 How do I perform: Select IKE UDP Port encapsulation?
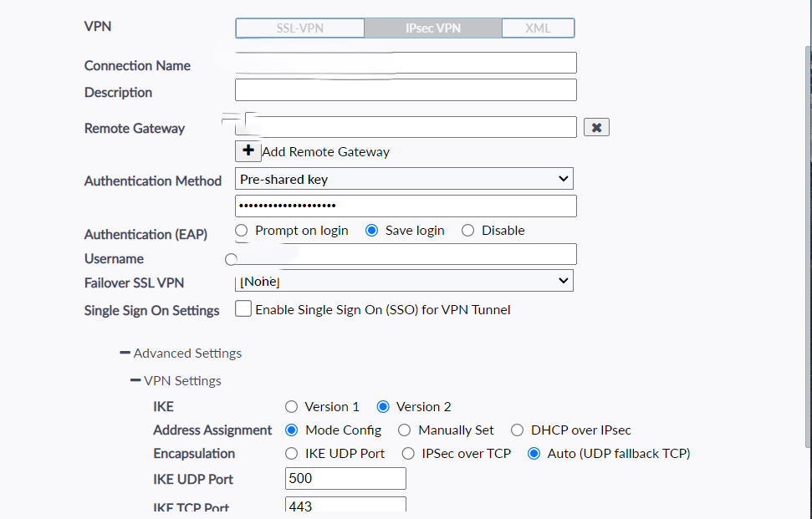pyautogui.click(x=291, y=454)
